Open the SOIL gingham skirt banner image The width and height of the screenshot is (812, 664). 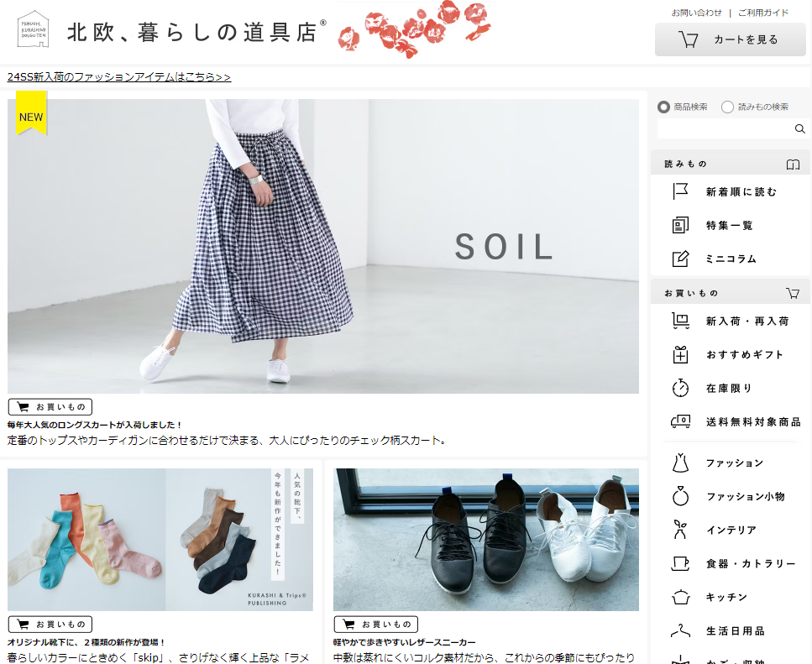pos(323,246)
